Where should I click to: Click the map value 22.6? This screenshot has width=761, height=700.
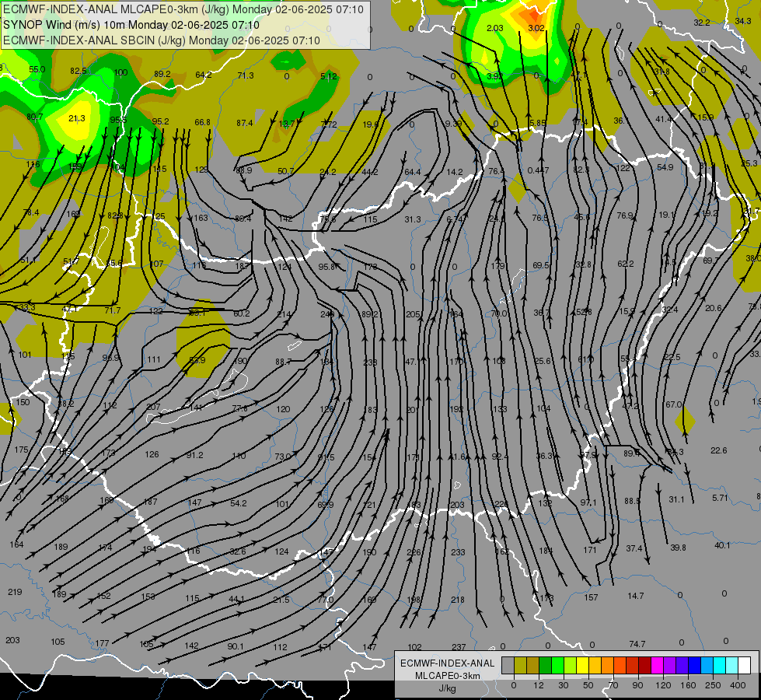(718, 450)
